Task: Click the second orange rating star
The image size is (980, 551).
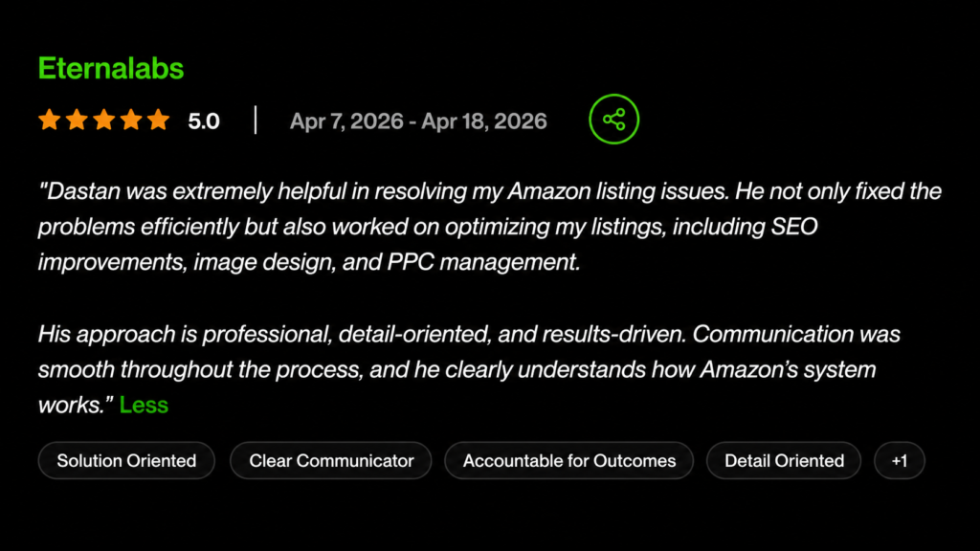Action: pyautogui.click(x=76, y=121)
